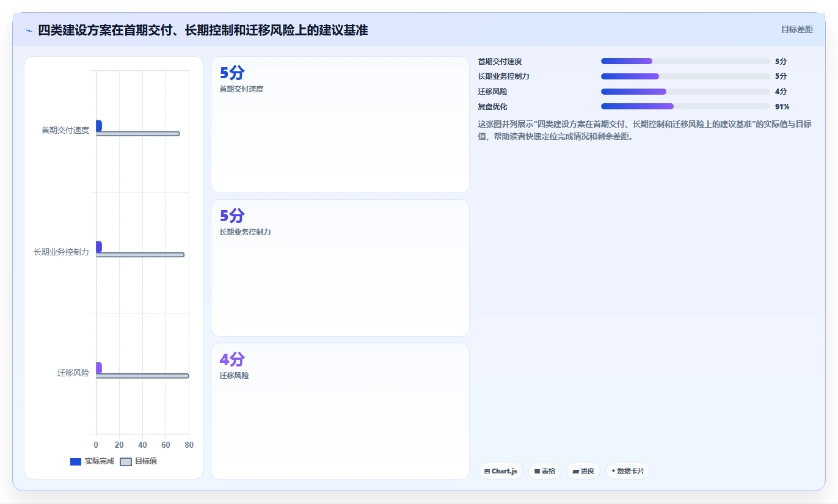Screen dimensions: 838x504
Task: Open the 5分 首期交付速度 data card
Action: point(340,125)
